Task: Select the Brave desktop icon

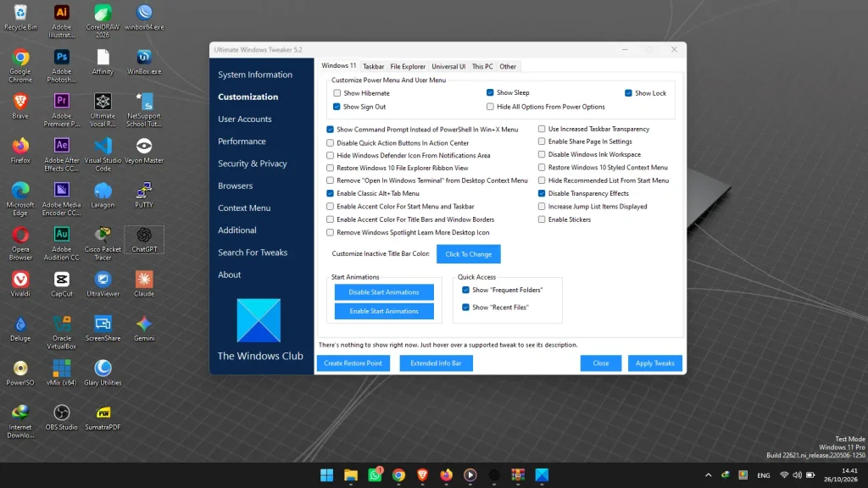Action: (x=20, y=106)
